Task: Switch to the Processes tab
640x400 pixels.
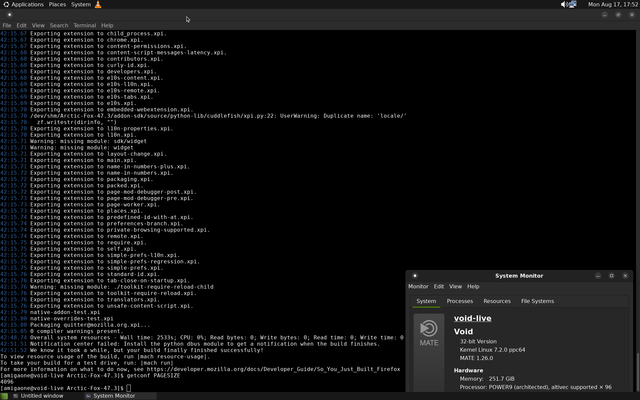Action: (x=460, y=301)
